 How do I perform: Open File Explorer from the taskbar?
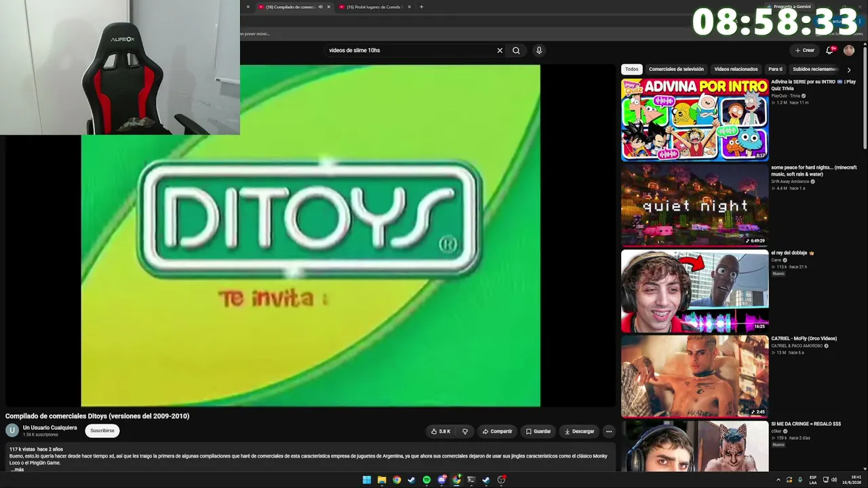[x=382, y=480]
